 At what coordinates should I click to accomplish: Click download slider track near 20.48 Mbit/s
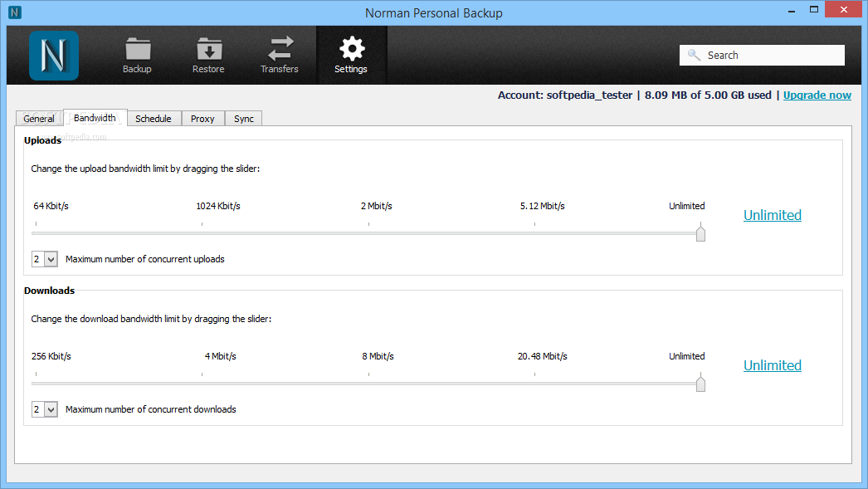click(x=534, y=384)
